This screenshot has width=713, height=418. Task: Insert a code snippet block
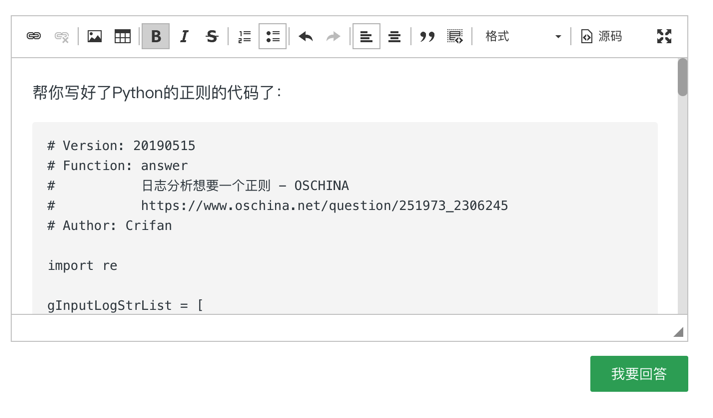click(x=456, y=37)
